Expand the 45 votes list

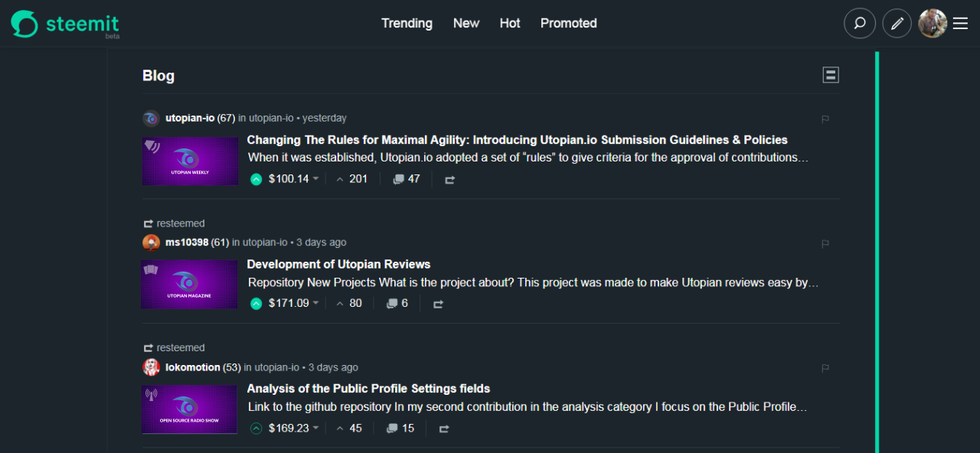(349, 429)
